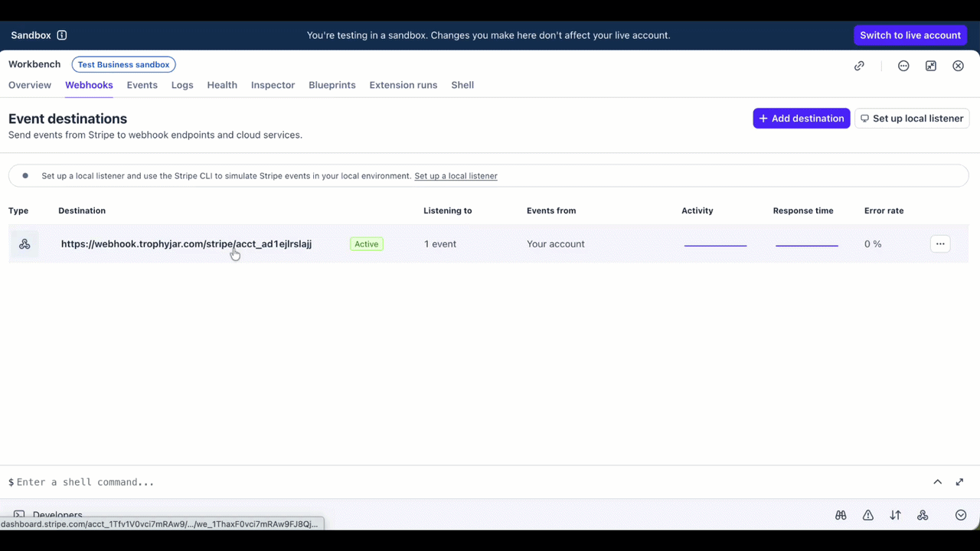Open the Blueprints tab
980x551 pixels.
coord(332,85)
